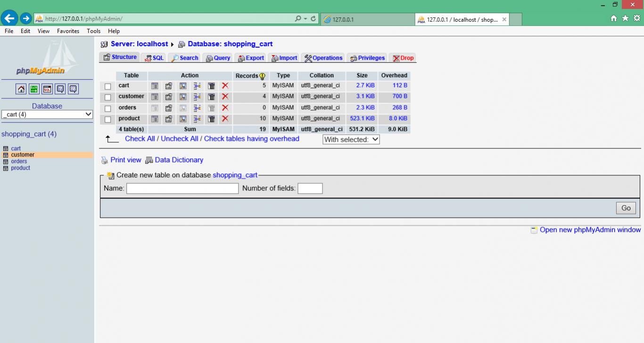Tick the checkbox for orders table
644x343 pixels.
coord(107,108)
